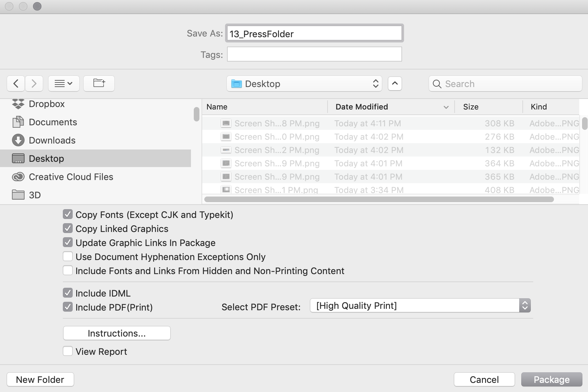Sort the file list by Date Modified

click(x=391, y=107)
